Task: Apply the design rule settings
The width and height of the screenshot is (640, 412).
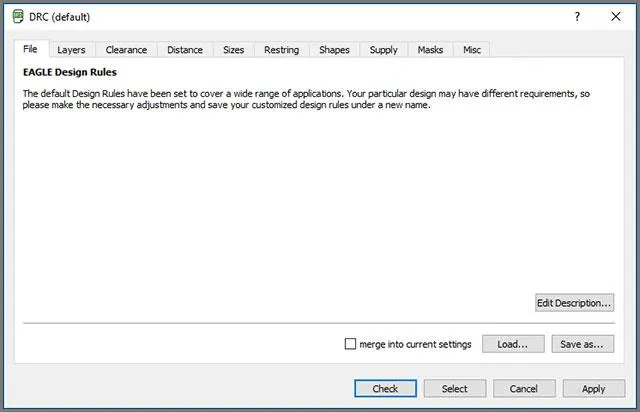Action: pos(594,389)
